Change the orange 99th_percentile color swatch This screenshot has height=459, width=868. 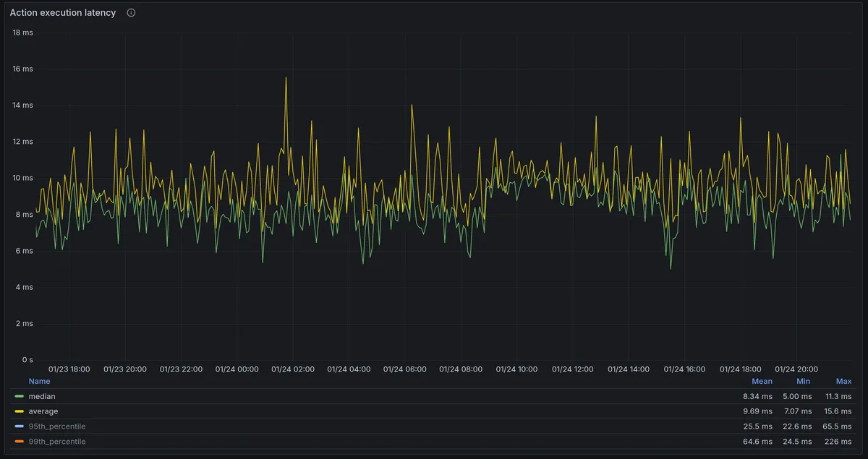[19, 441]
